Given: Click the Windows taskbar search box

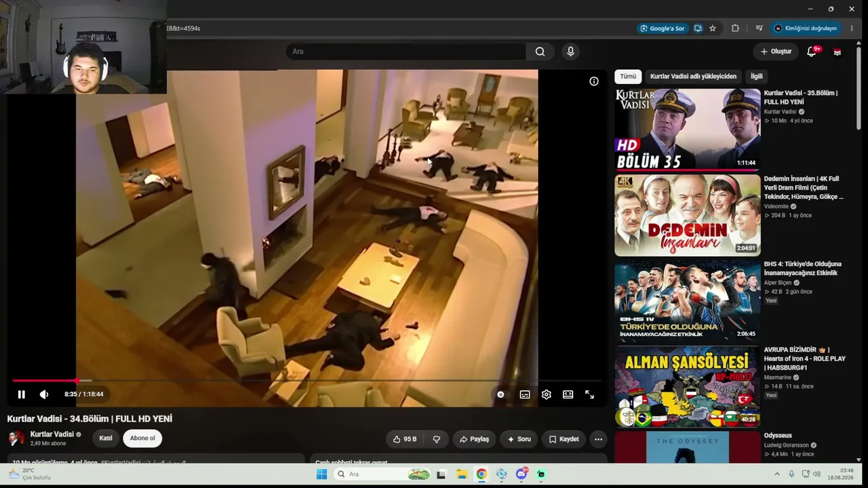Looking at the screenshot, I should point(383,474).
